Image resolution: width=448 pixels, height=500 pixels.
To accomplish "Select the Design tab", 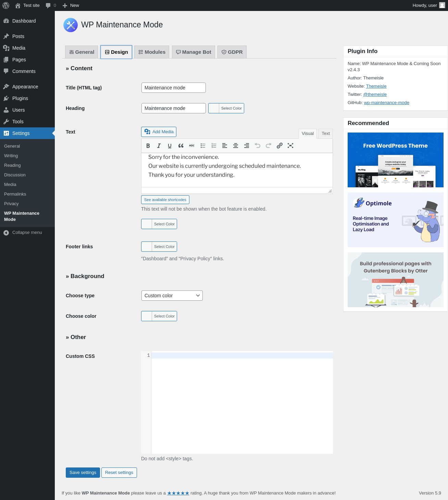I will coord(116,52).
